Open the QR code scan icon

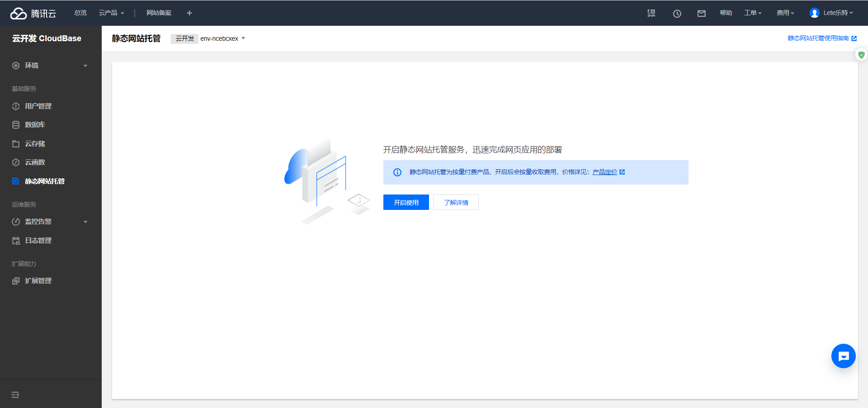(x=651, y=13)
